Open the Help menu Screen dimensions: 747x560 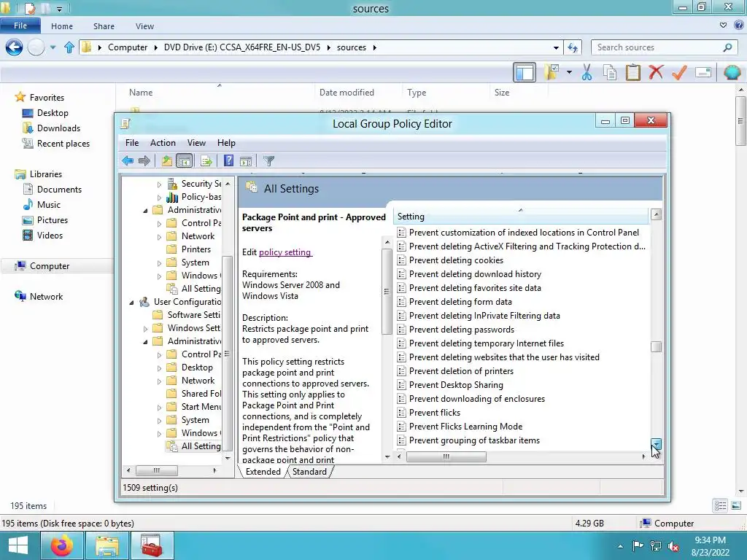tap(226, 143)
